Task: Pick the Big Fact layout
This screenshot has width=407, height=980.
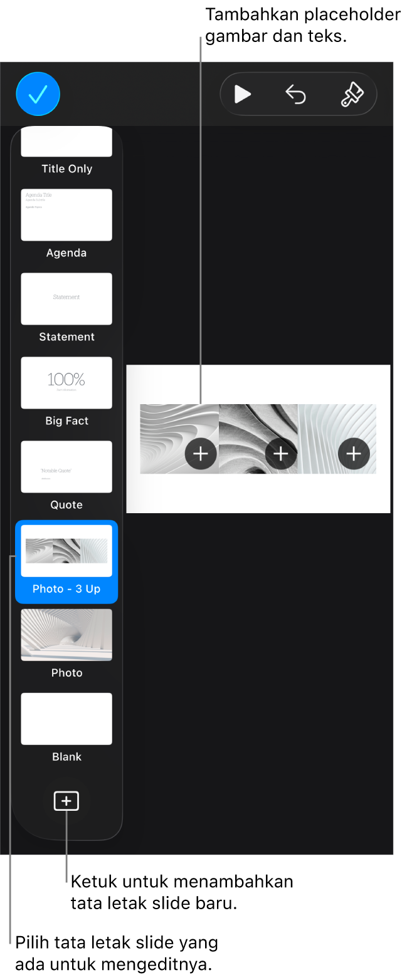Action: [x=66, y=383]
